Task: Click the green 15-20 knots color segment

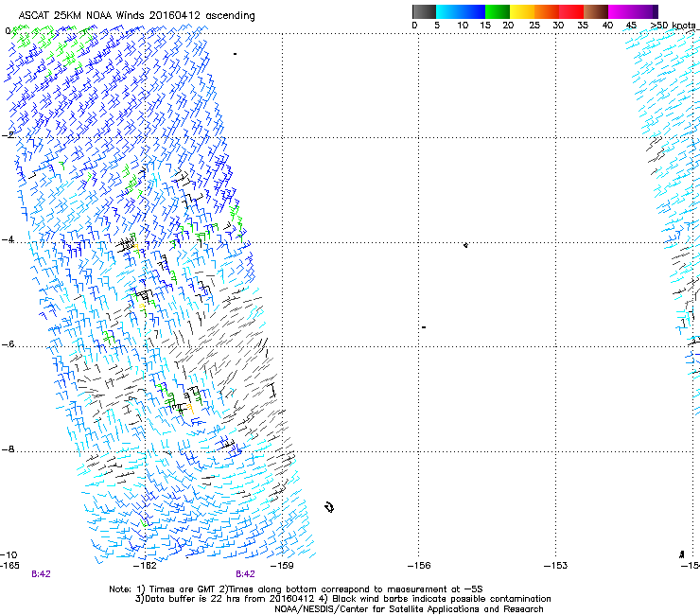Action: [x=497, y=11]
